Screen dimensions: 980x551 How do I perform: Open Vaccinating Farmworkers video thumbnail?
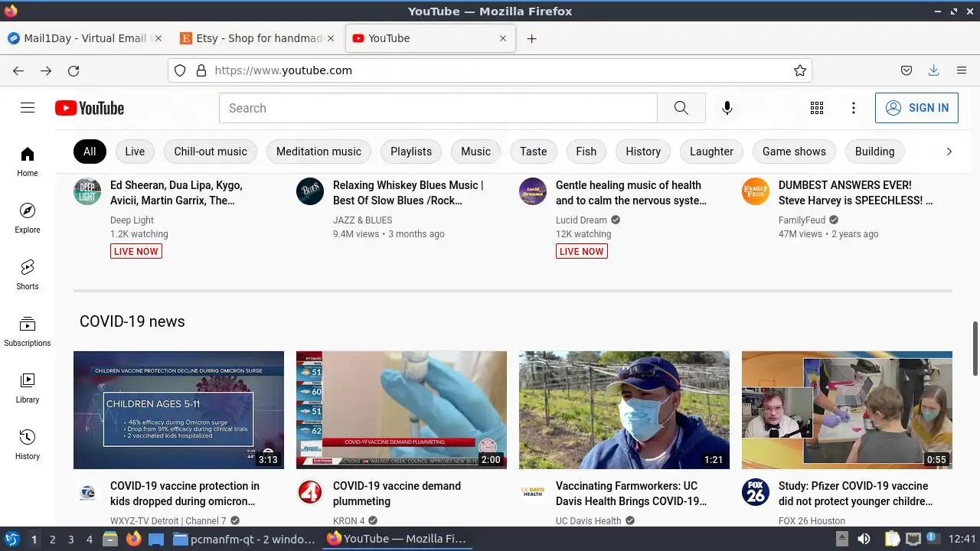tap(624, 410)
